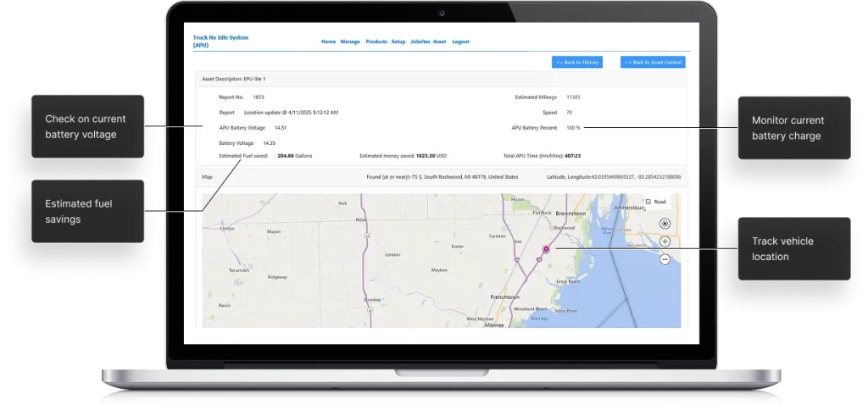Click the map zoom in plus button
The height and width of the screenshot is (405, 868).
pyautogui.click(x=665, y=241)
